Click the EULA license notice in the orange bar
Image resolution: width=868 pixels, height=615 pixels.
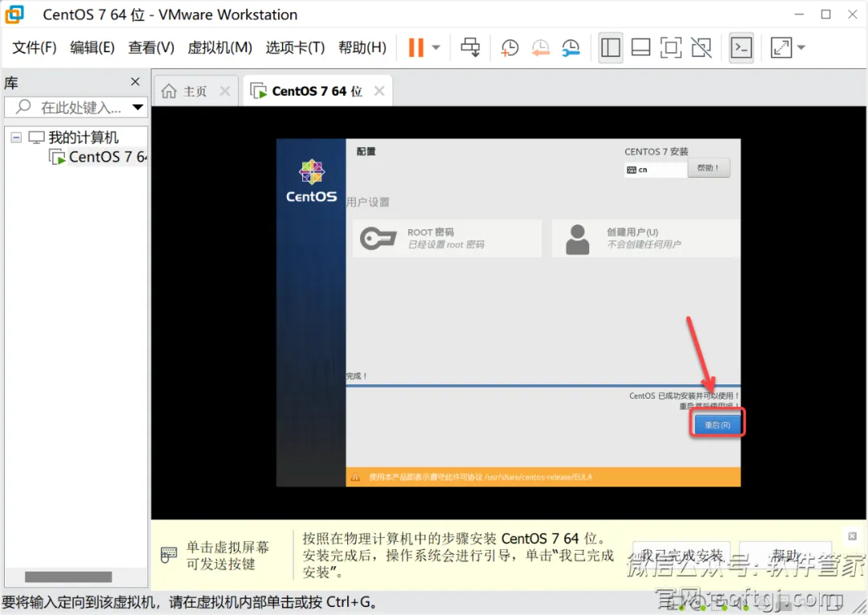point(481,478)
